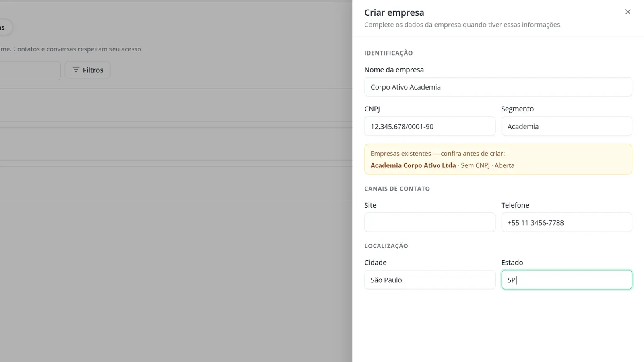
Task: Focus the Estado input
Action: pyautogui.click(x=567, y=280)
